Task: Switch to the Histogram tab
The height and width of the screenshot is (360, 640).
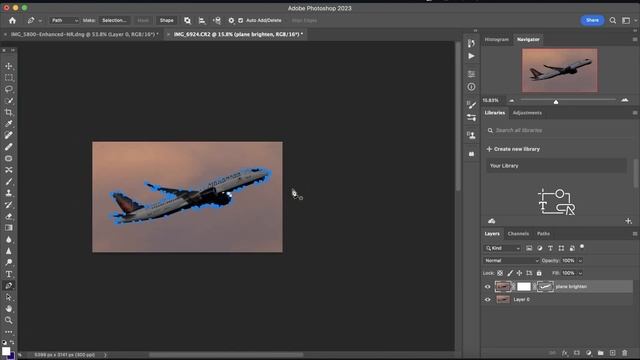Action: (496, 40)
